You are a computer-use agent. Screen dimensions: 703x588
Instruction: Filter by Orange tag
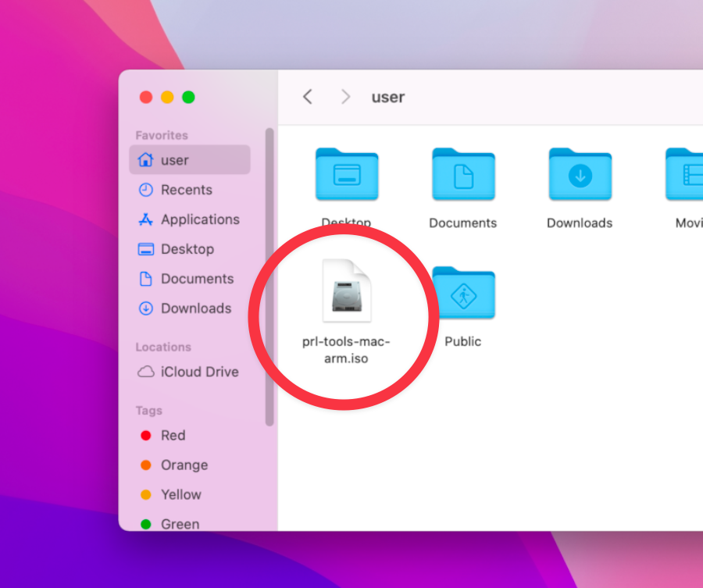pos(184,465)
